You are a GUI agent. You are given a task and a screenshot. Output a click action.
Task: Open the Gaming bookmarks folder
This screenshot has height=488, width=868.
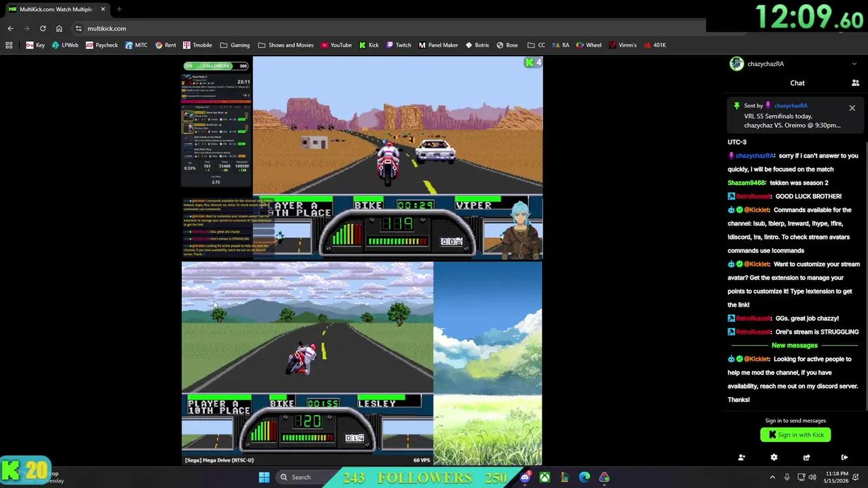pyautogui.click(x=235, y=45)
